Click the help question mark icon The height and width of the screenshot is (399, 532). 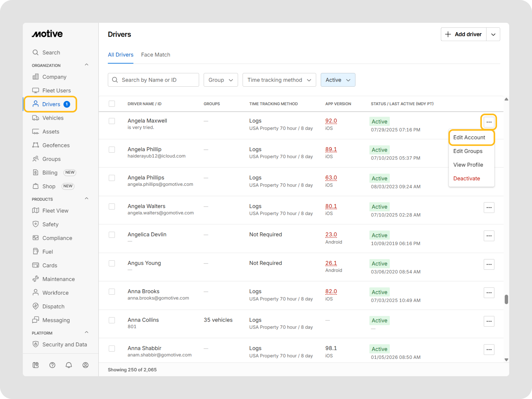52,365
